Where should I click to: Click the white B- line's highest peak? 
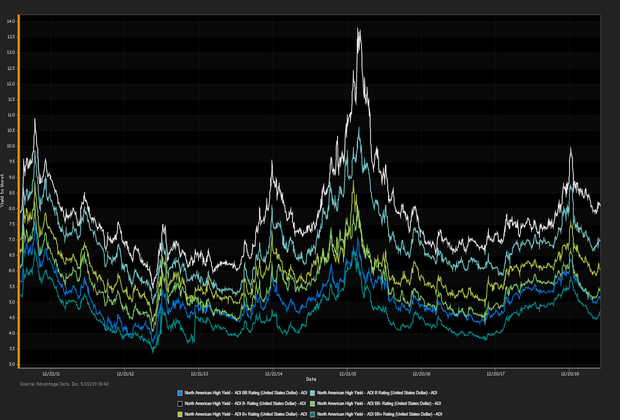point(358,29)
